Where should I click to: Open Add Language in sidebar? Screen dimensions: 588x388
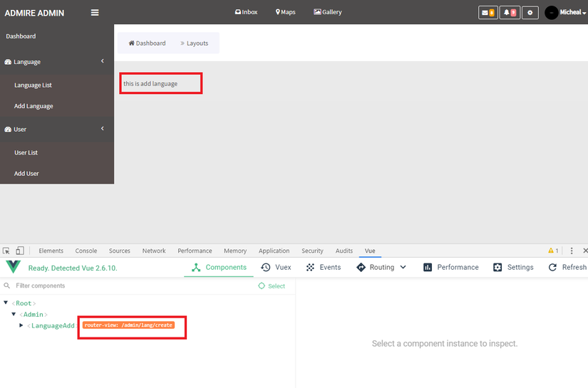click(x=33, y=106)
